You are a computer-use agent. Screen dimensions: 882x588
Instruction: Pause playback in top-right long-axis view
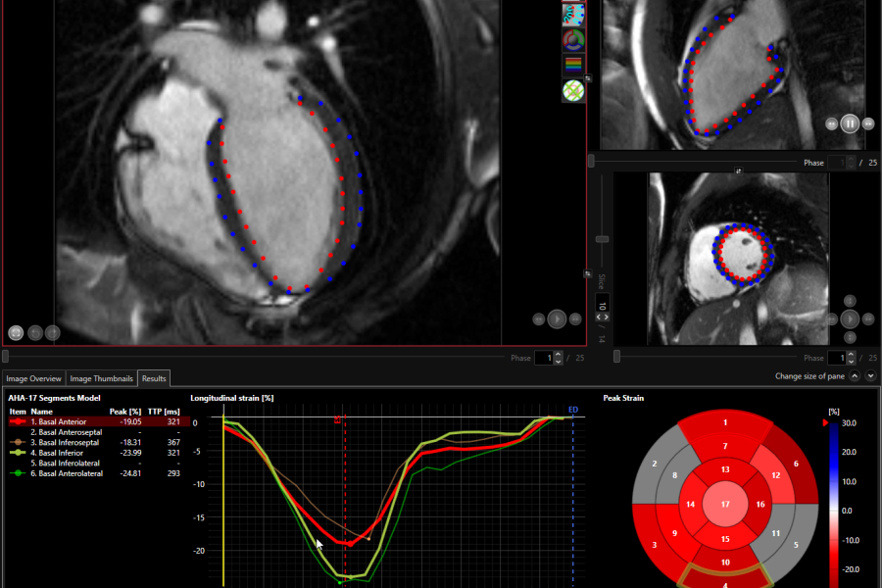click(850, 123)
